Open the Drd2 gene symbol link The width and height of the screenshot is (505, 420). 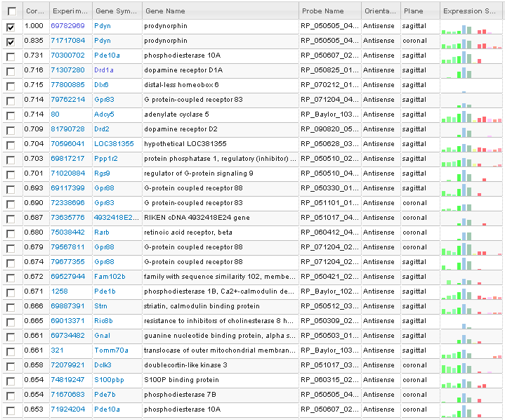(x=101, y=129)
